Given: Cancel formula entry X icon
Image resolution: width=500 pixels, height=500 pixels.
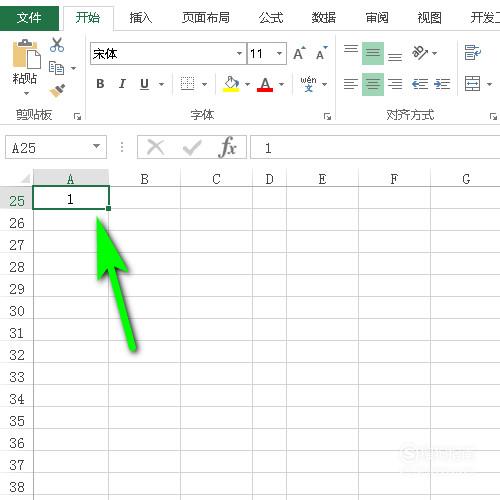Looking at the screenshot, I should [x=155, y=147].
